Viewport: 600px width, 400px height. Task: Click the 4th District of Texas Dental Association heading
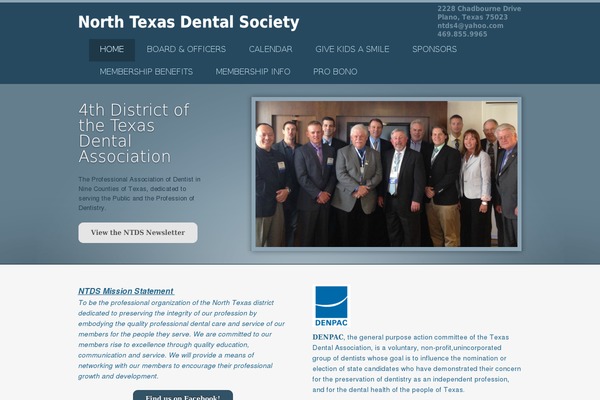tap(134, 133)
